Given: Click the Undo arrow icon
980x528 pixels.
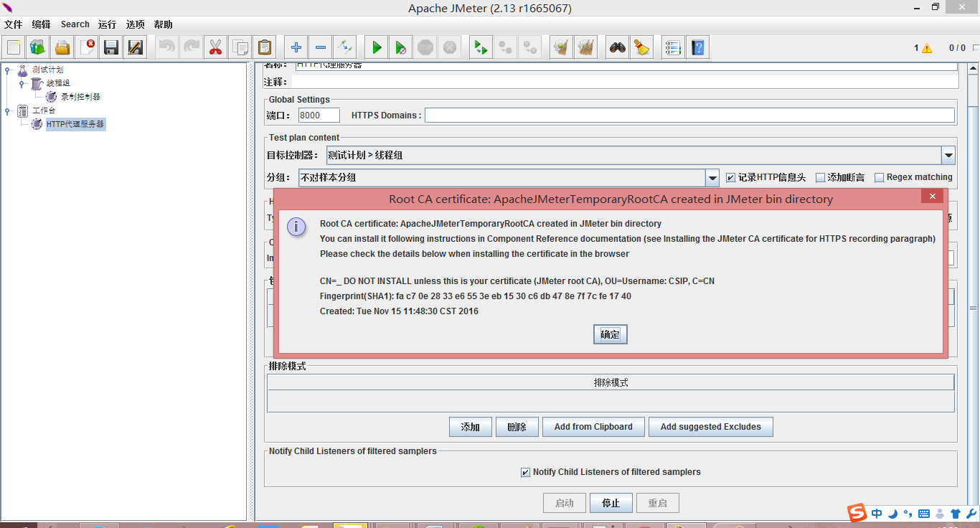Looking at the screenshot, I should coord(166,48).
